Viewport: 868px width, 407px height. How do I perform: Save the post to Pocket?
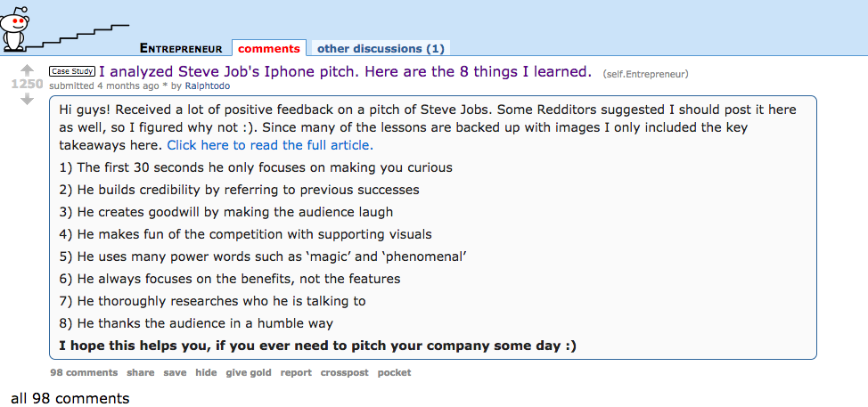pos(394,372)
